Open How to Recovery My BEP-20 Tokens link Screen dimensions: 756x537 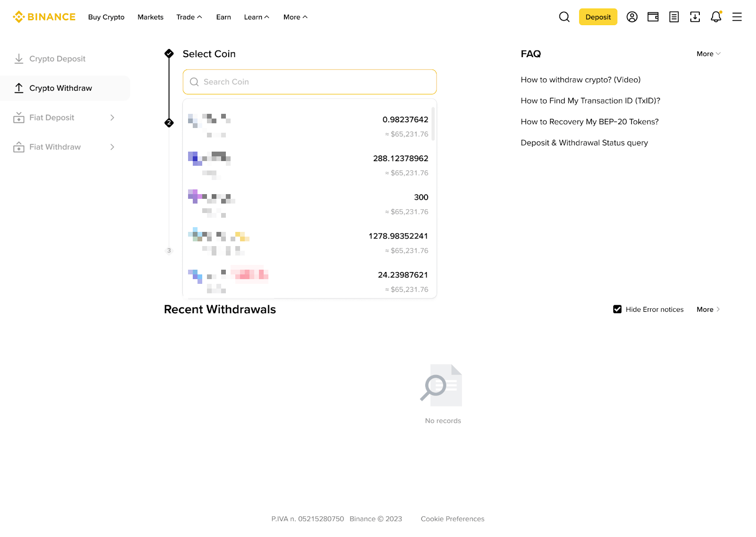[x=590, y=121]
